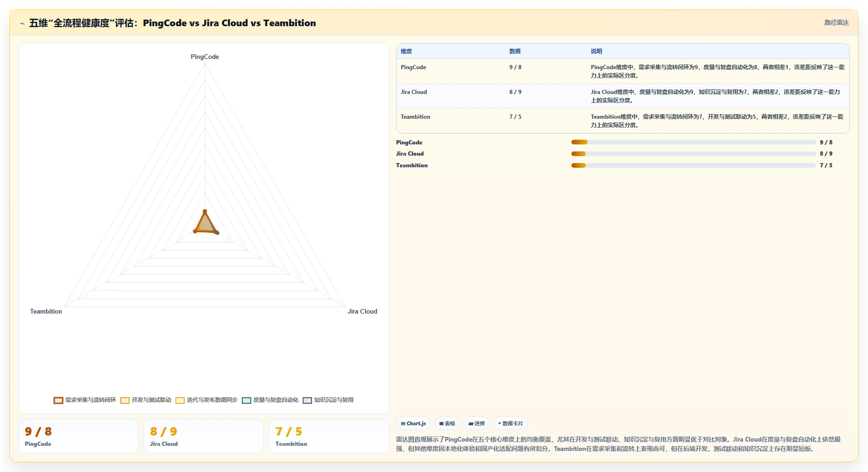Screen dimensions: 868x472
Task: Click the Teambition label beside its progress bar
Action: point(412,165)
